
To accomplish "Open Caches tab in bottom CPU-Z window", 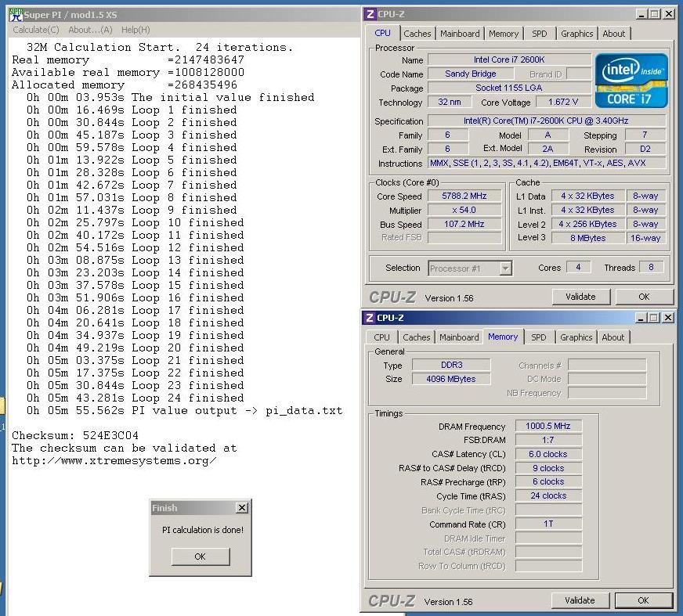I will tap(416, 337).
